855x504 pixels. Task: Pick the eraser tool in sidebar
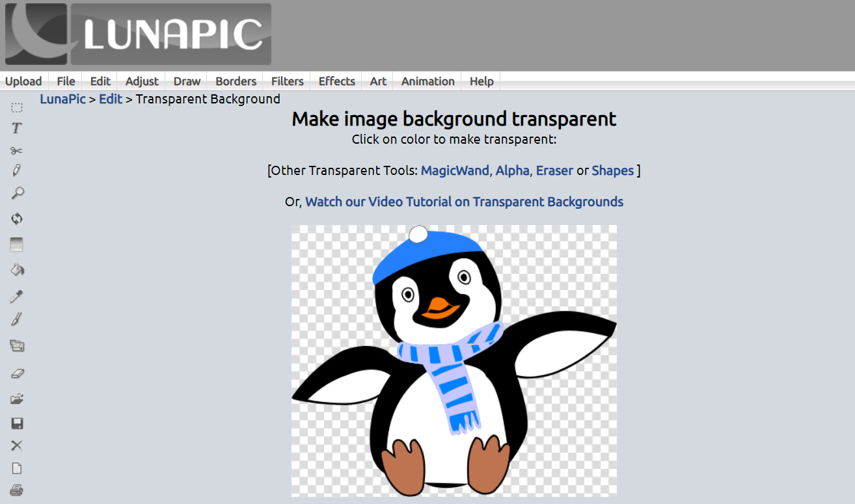tap(17, 373)
